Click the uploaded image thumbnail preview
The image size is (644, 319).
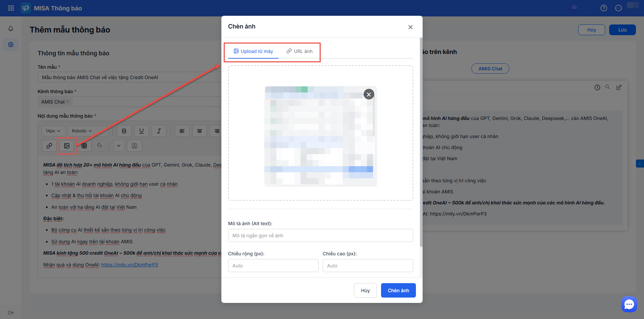(x=321, y=136)
